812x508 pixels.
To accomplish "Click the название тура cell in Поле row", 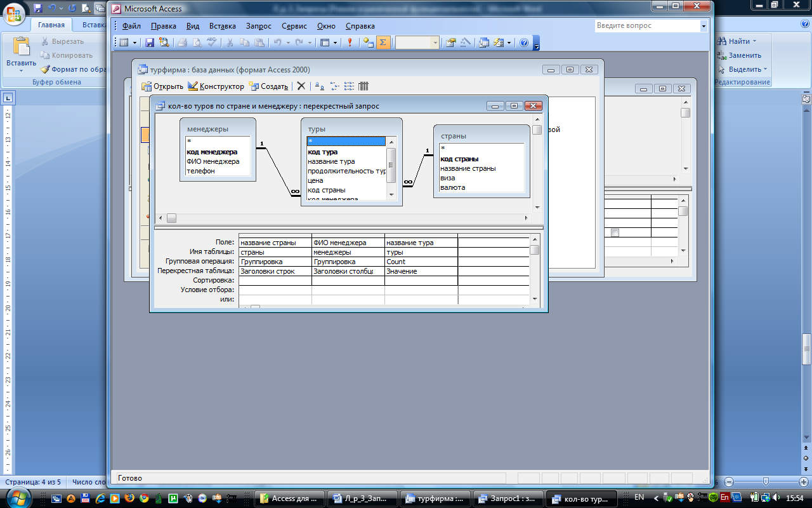I will coord(421,243).
